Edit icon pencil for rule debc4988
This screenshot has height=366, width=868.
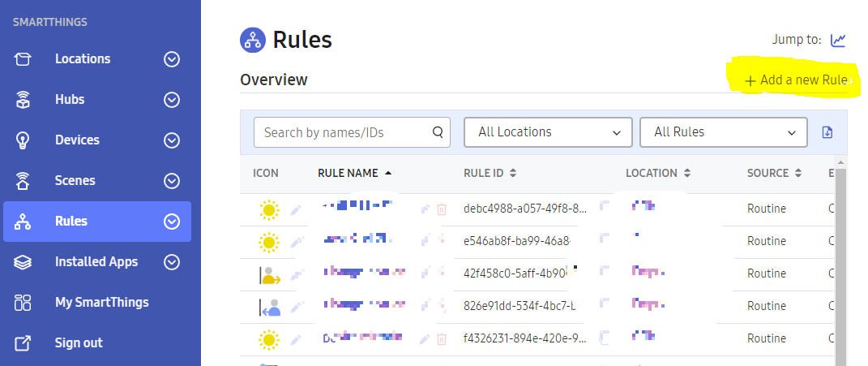(296, 209)
